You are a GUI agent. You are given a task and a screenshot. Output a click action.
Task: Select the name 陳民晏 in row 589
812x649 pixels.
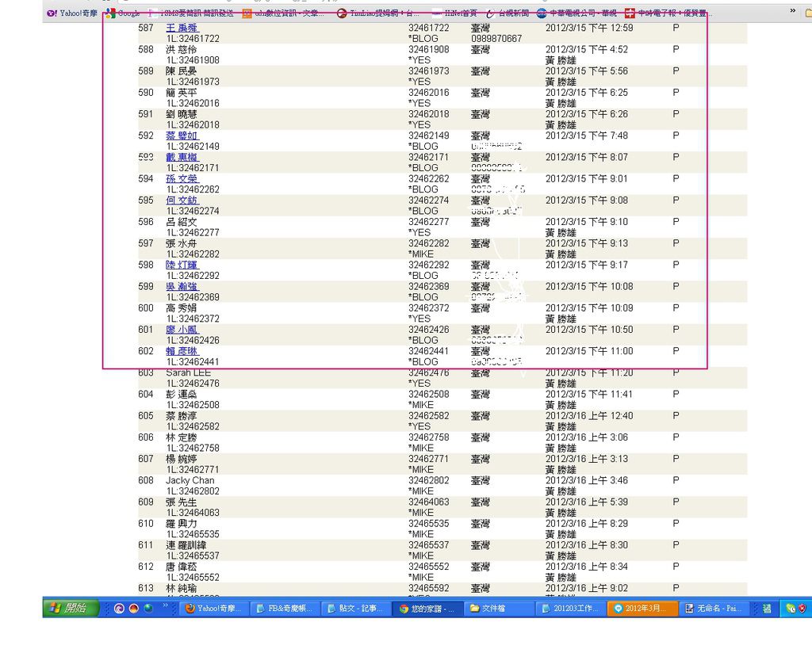182,71
